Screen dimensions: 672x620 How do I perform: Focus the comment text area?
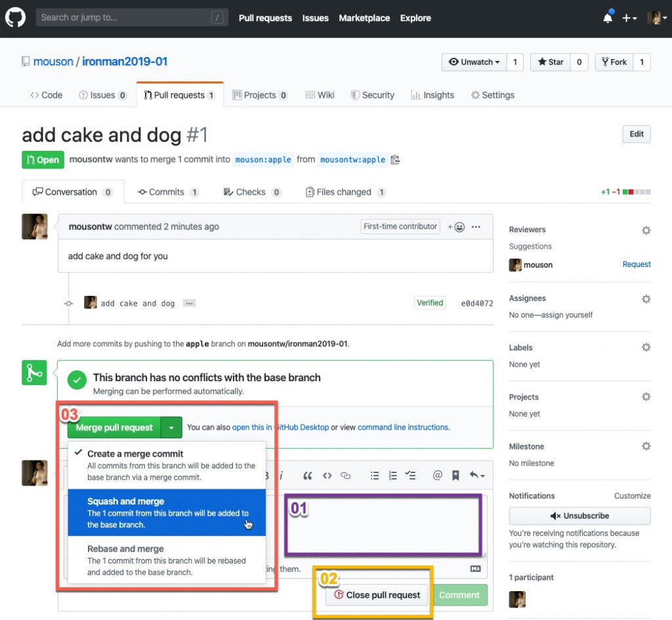pyautogui.click(x=276, y=526)
